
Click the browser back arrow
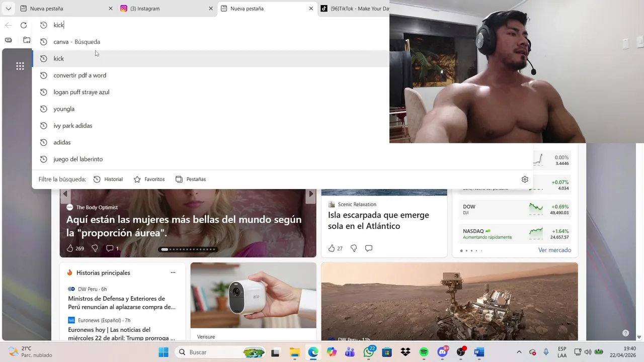click(x=9, y=25)
